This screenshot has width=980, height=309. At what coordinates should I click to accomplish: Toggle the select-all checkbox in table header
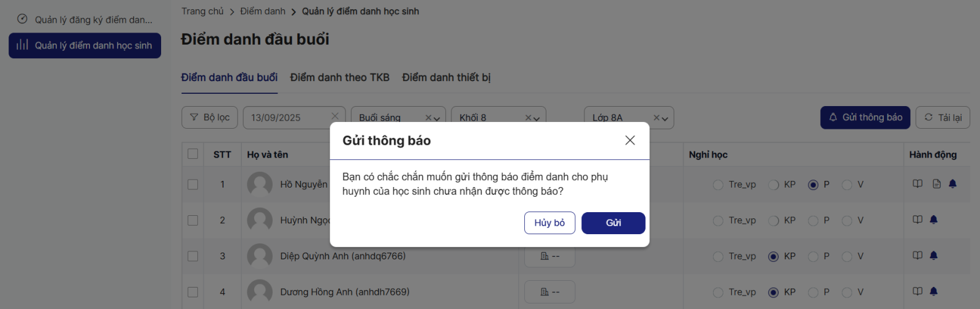[x=193, y=154]
